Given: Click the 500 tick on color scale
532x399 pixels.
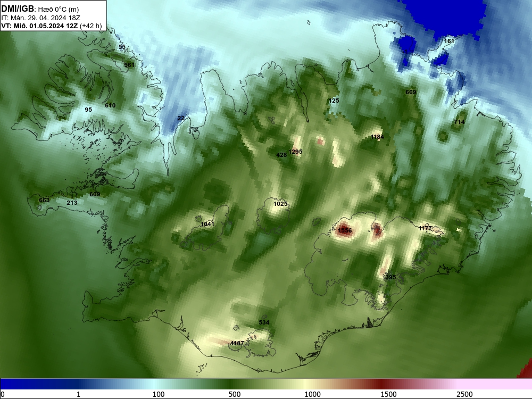Looking at the screenshot, I should point(235,394).
